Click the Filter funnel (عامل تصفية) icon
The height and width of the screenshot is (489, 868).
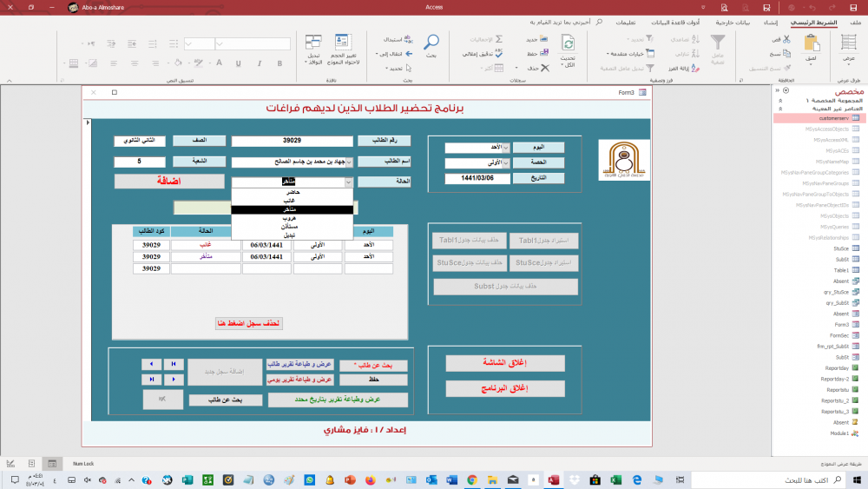coord(718,42)
